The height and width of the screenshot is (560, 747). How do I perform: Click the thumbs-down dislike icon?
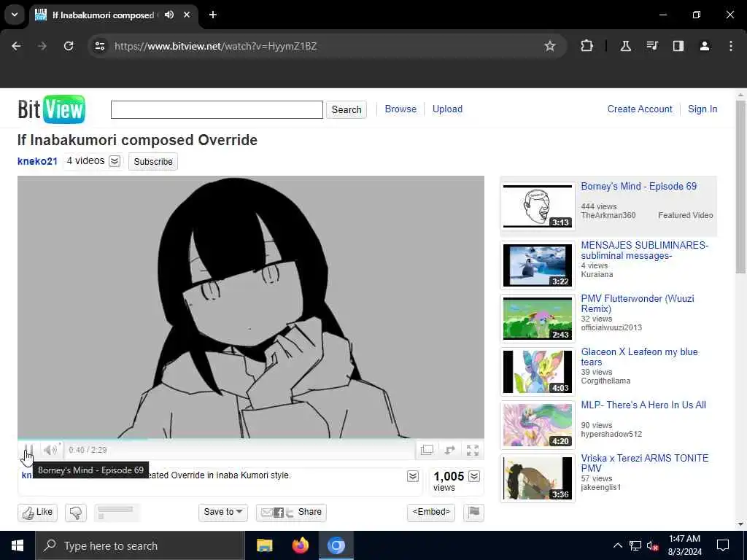click(76, 513)
